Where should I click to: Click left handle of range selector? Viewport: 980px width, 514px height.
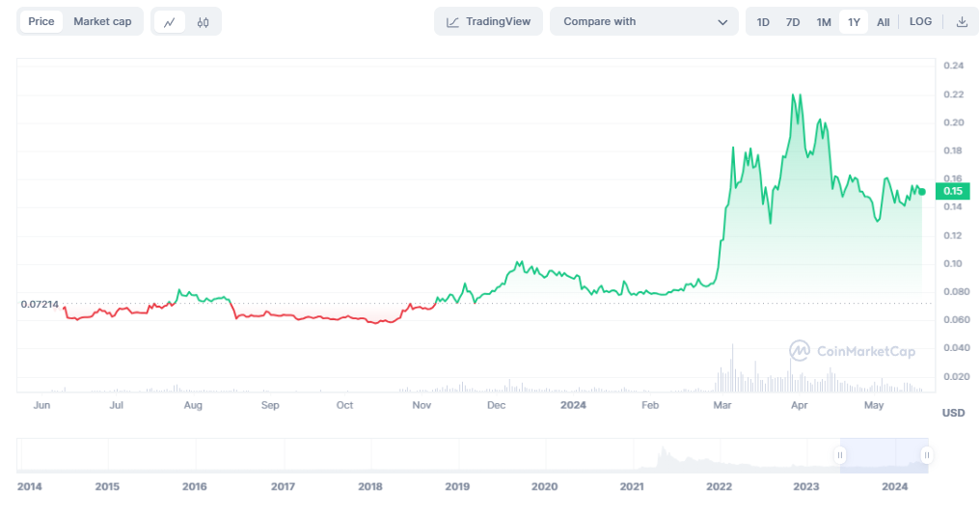841,455
